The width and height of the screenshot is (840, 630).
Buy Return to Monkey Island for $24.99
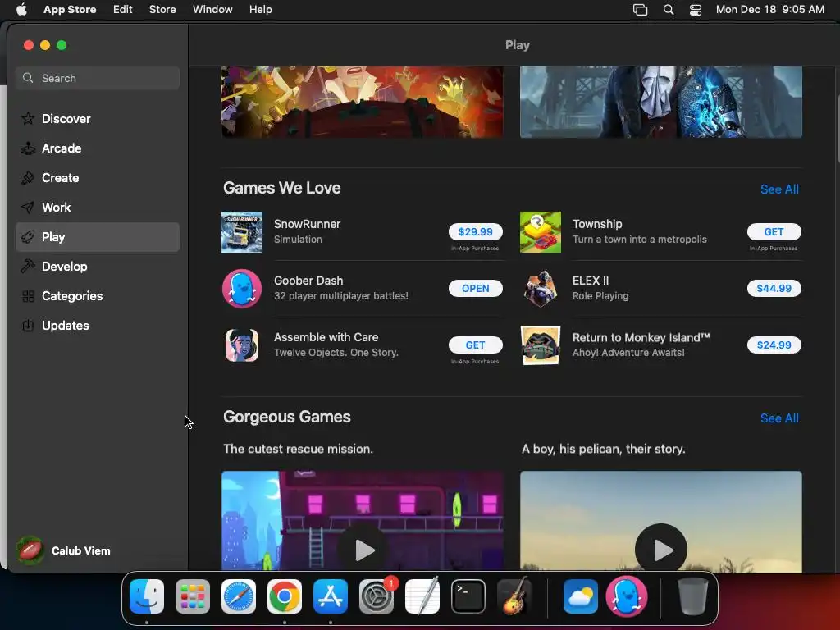pos(774,345)
